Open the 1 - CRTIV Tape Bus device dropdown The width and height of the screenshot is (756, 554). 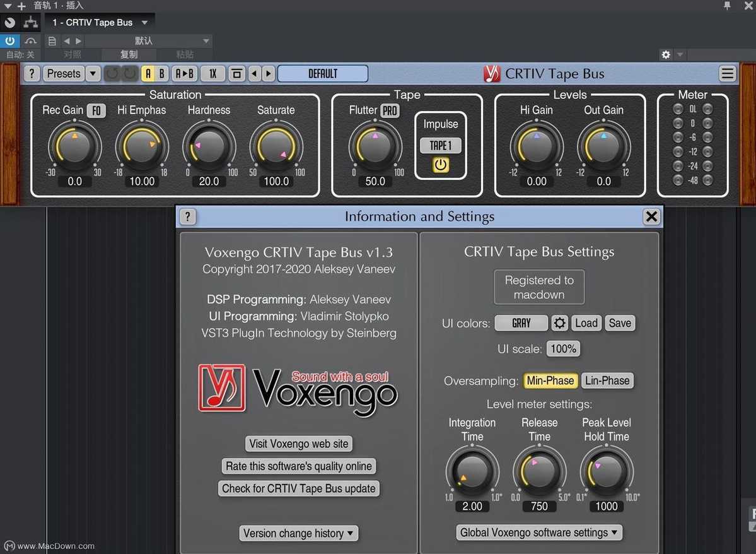coord(100,22)
